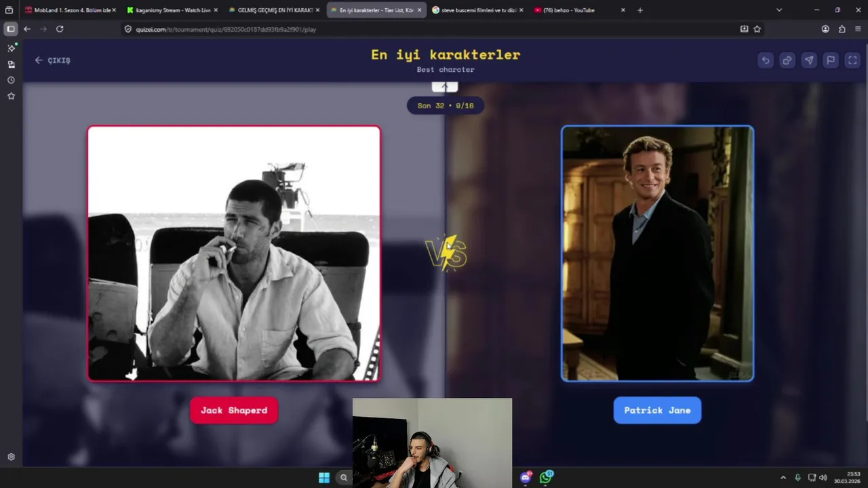The image size is (868, 488).
Task: Click the report flag icon
Action: click(831, 60)
